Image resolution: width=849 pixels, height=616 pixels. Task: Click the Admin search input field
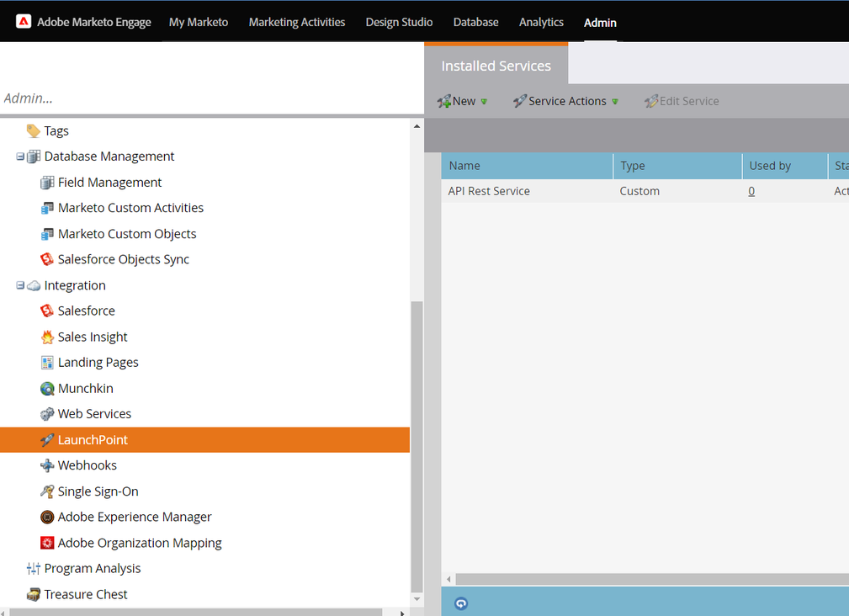(211, 98)
